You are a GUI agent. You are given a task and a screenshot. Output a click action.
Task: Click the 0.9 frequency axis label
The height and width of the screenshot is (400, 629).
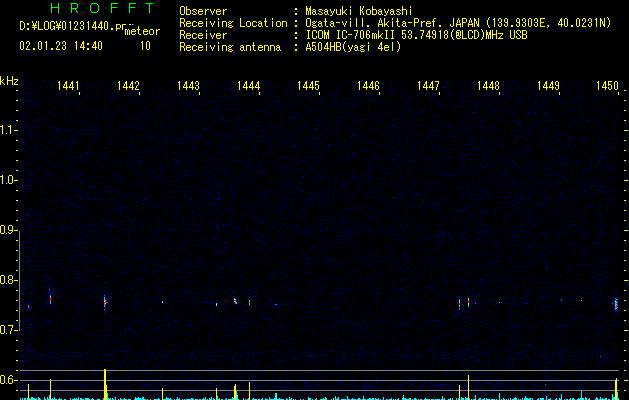tap(8, 230)
